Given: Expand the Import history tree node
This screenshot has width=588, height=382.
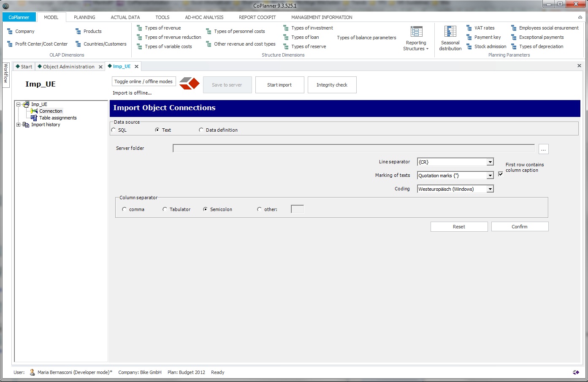Looking at the screenshot, I should (18, 125).
